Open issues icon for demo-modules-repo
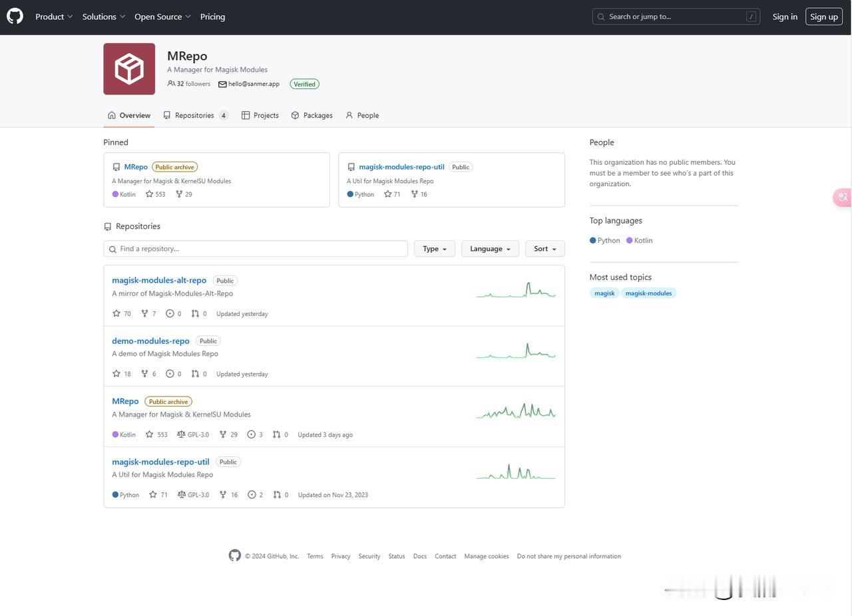852x616 pixels. (173, 374)
